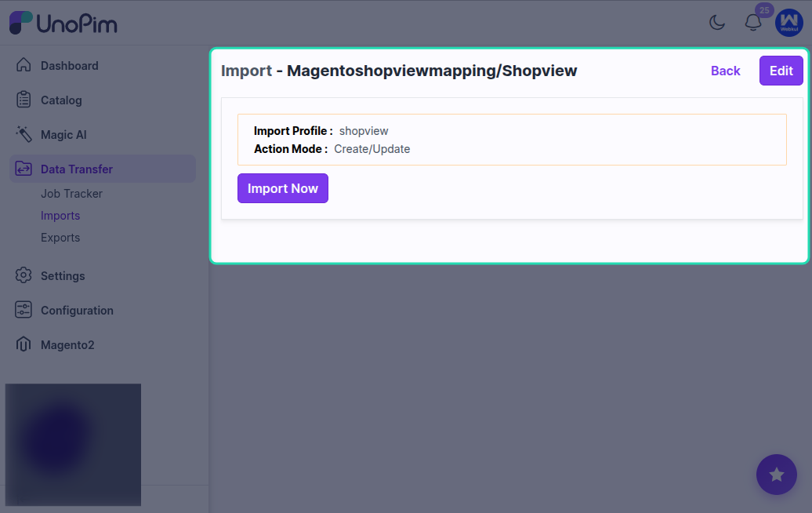Click the Magento2 logo icon
The height and width of the screenshot is (513, 812).
[24, 344]
